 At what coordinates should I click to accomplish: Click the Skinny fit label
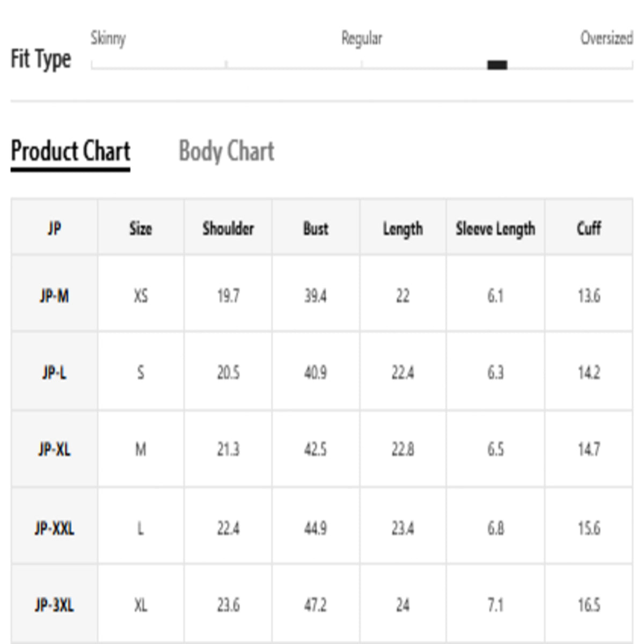click(x=108, y=38)
